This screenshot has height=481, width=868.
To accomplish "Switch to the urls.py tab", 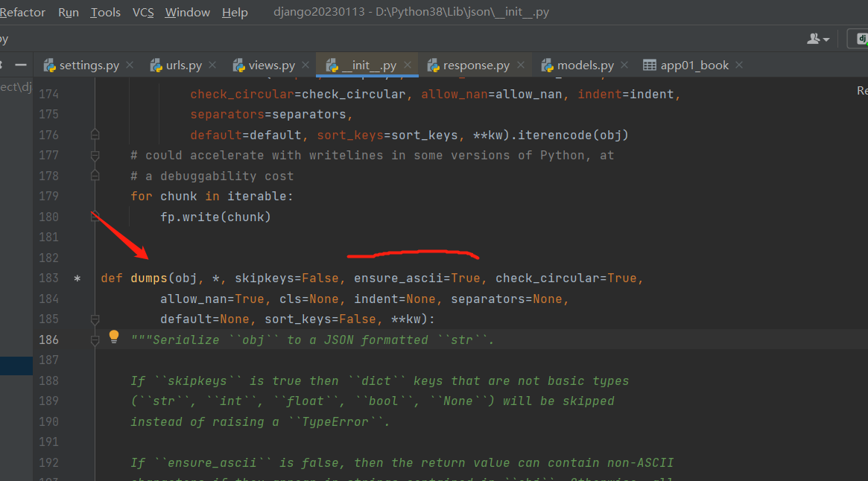I will pos(184,66).
